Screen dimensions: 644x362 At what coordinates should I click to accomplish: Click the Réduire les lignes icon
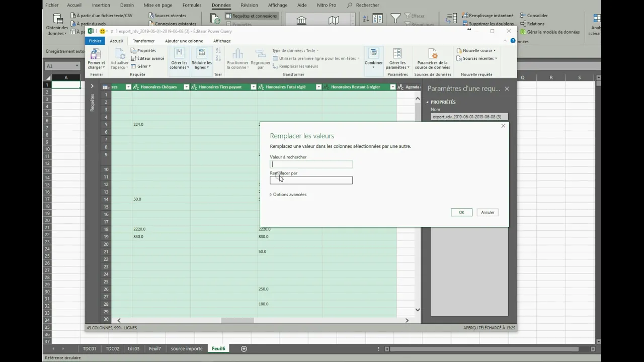pos(202,54)
